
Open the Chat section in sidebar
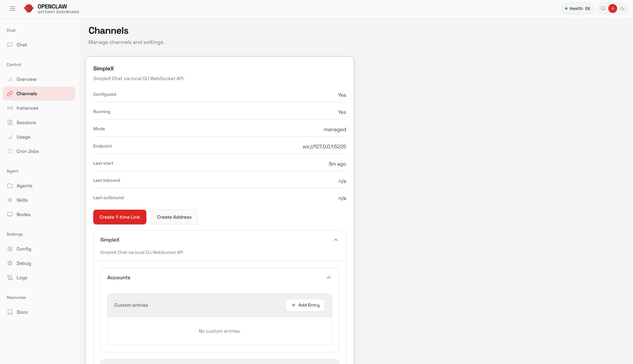(x=22, y=45)
